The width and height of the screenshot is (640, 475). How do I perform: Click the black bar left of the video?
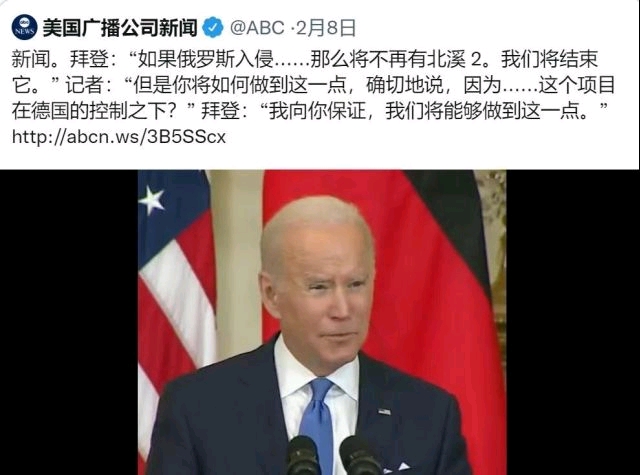click(x=69, y=322)
